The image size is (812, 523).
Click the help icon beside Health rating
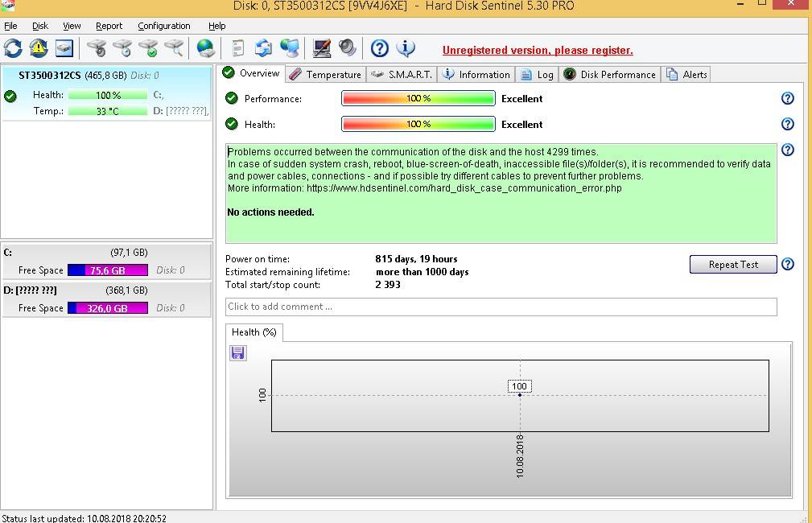point(787,124)
